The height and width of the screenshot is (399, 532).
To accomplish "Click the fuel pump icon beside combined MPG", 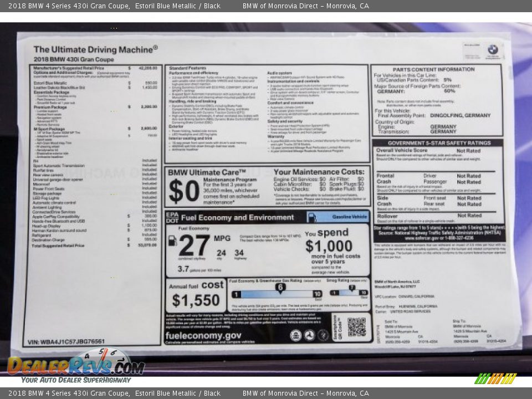I will click(x=172, y=242).
